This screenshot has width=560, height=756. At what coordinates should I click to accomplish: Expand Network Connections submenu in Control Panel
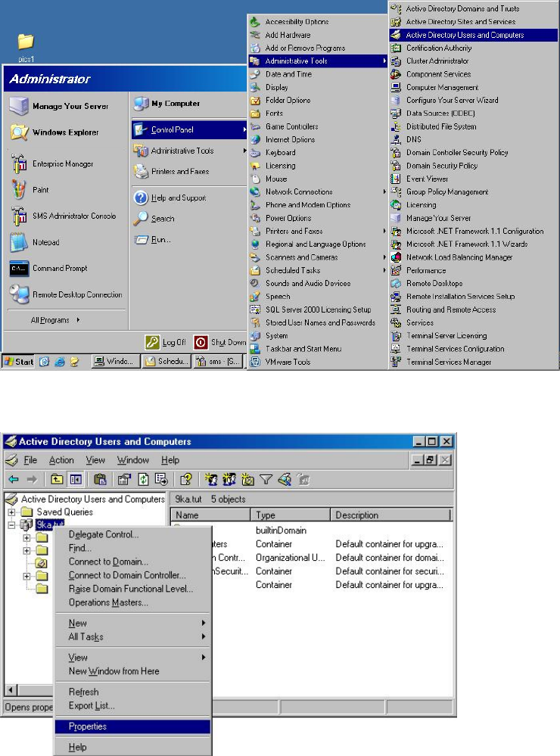coord(384,192)
